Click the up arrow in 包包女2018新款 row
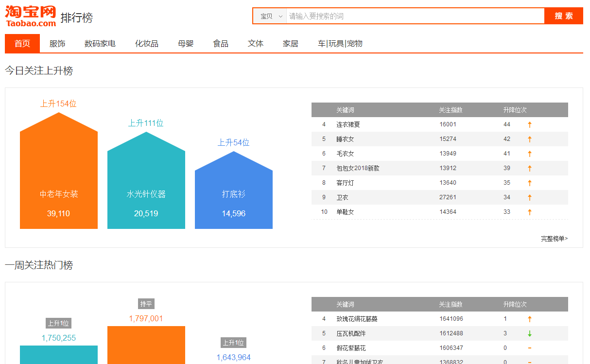This screenshot has height=364, width=590. (530, 168)
